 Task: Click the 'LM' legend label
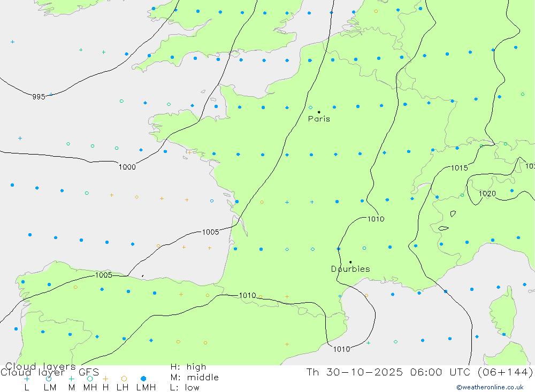[50, 388]
